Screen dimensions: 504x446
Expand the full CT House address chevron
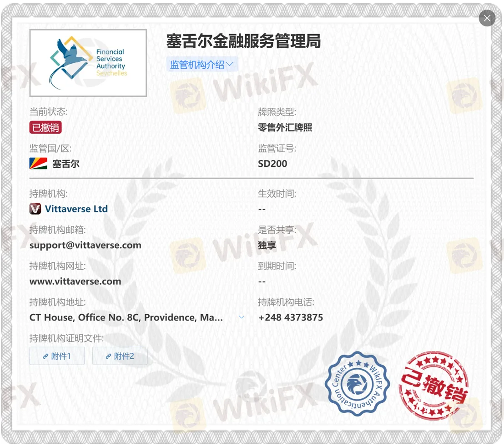coord(242,317)
